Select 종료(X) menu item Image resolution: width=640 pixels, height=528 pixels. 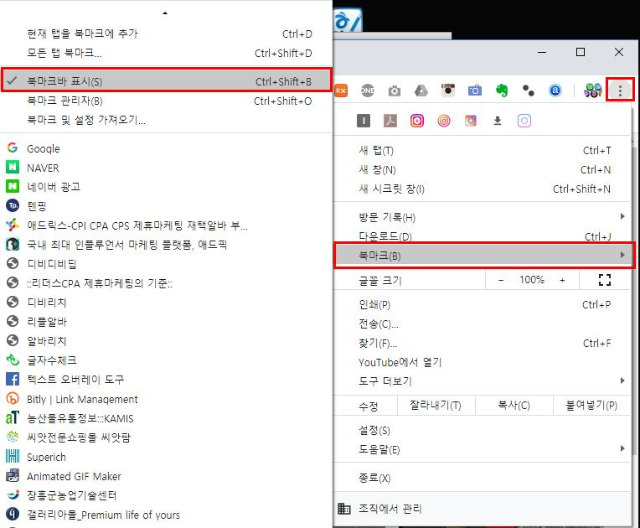tap(484, 477)
